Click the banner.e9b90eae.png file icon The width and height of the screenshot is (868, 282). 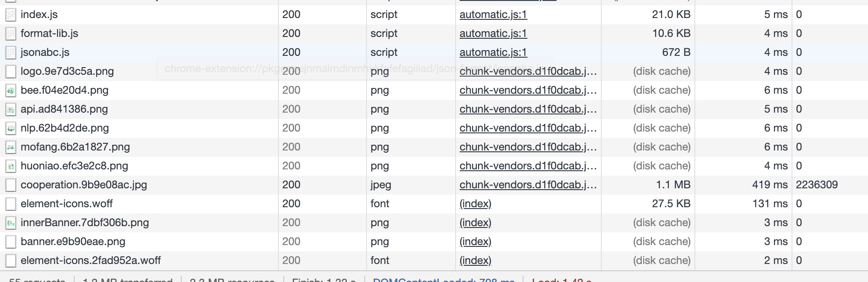(x=11, y=242)
